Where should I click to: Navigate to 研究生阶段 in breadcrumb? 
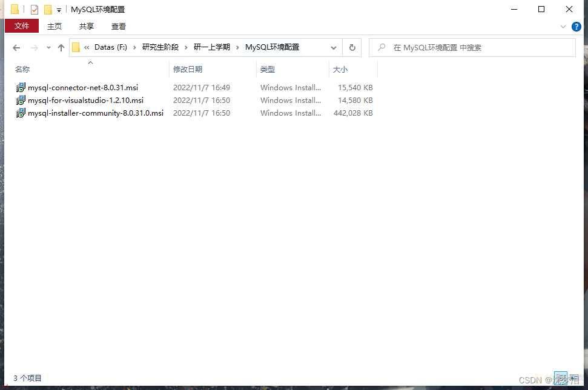coord(160,47)
